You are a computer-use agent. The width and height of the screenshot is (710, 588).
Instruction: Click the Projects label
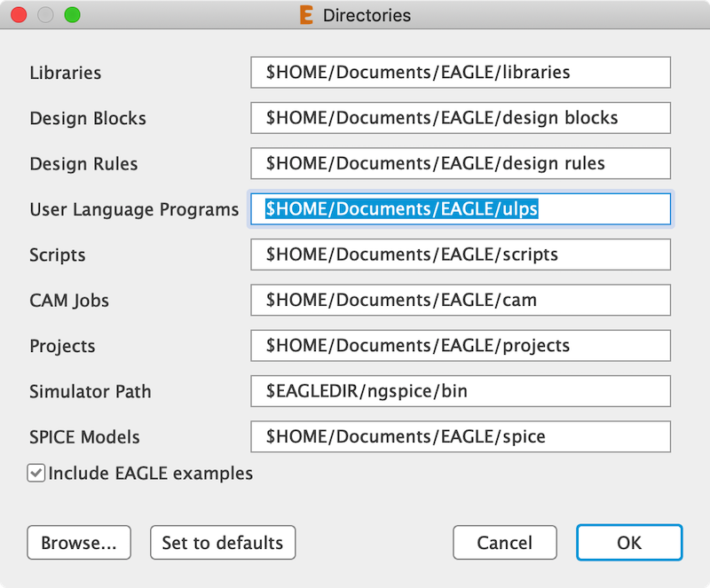coord(62,346)
